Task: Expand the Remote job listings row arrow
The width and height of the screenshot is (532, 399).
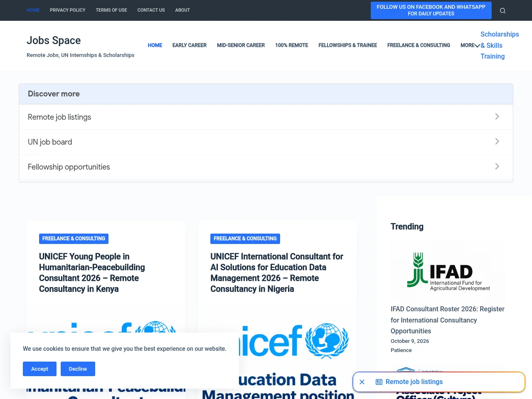Action: coord(497,116)
